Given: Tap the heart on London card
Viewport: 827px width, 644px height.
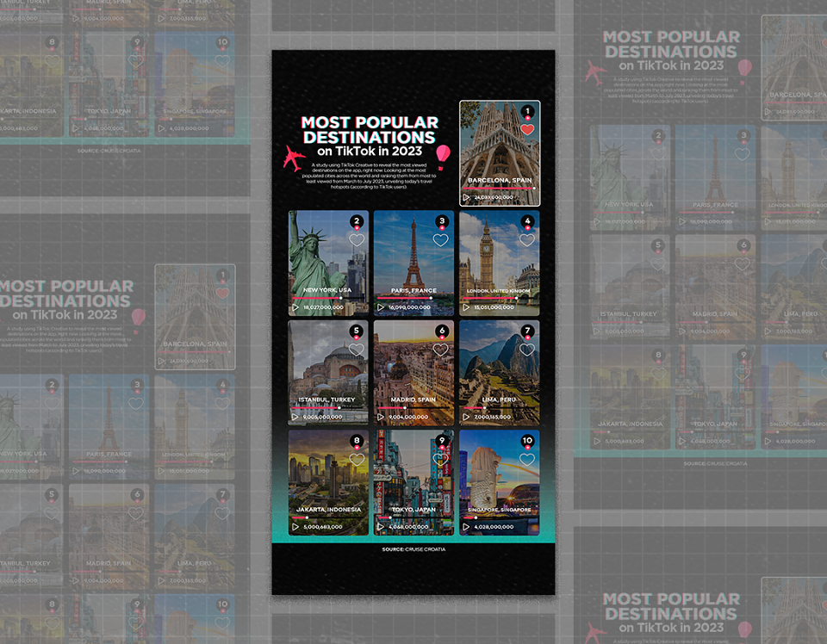Looking at the screenshot, I should (527, 240).
